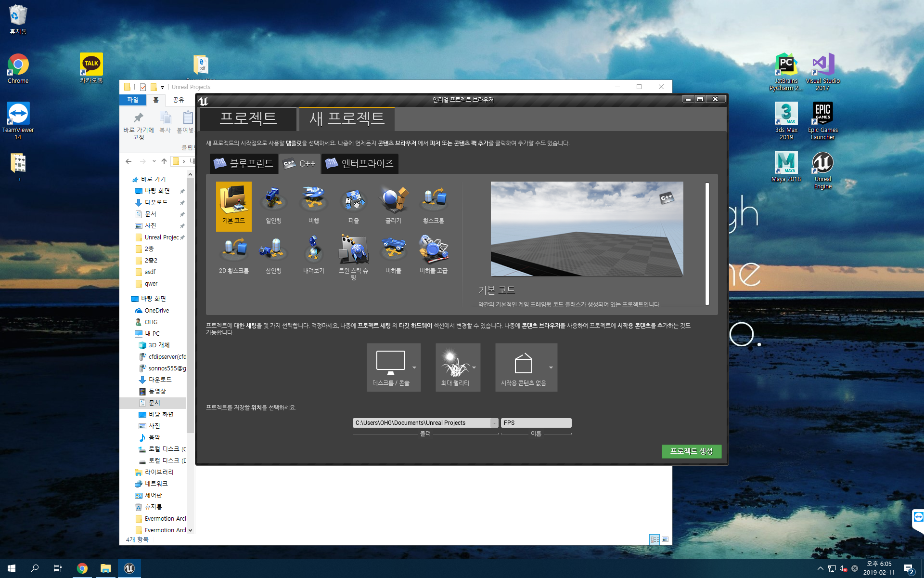Image resolution: width=924 pixels, height=578 pixels.
Task: Open Explorer recent locations dropdown arrow
Action: pyautogui.click(x=154, y=161)
